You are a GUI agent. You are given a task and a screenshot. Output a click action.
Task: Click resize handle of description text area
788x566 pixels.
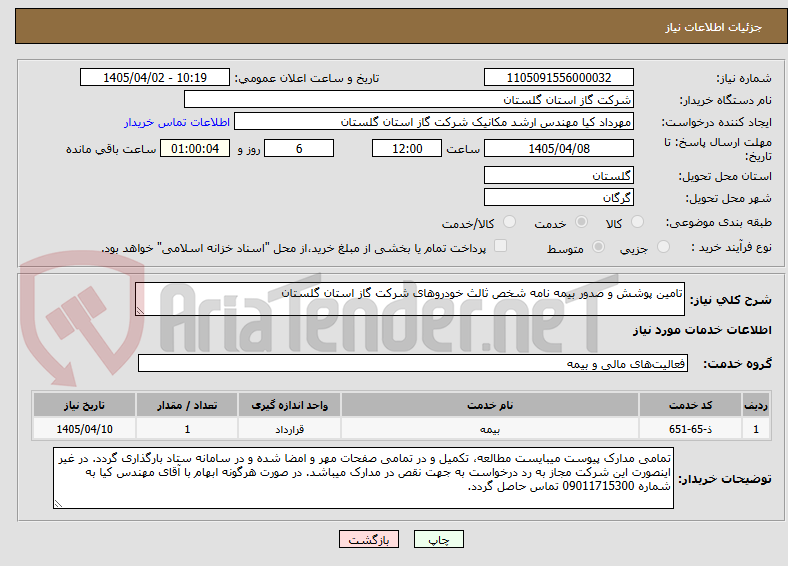pos(140,311)
